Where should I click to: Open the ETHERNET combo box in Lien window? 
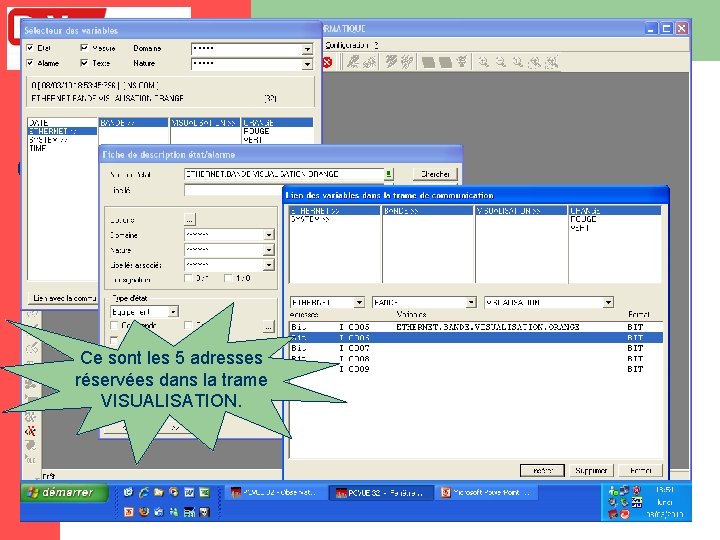(359, 303)
